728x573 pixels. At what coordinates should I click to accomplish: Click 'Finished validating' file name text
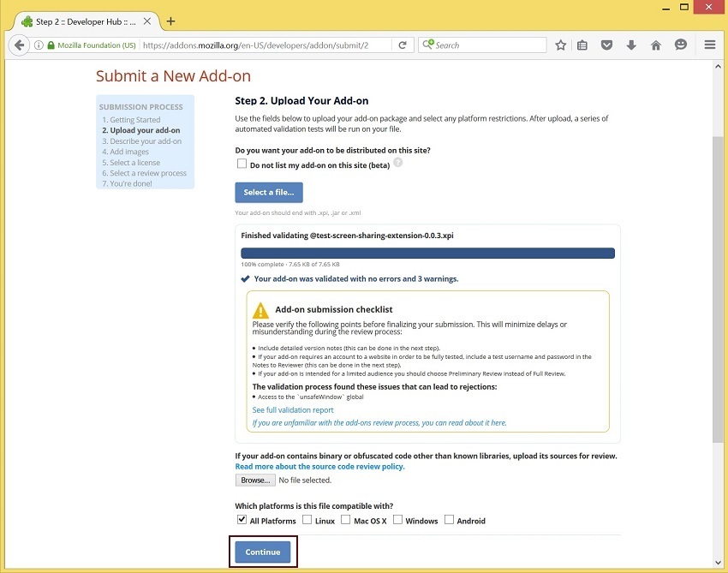coord(347,236)
